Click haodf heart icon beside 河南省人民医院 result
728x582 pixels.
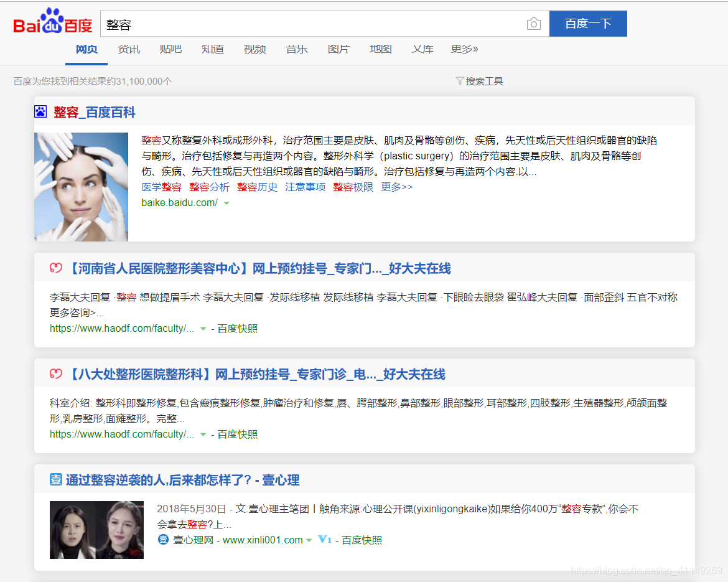(x=56, y=268)
